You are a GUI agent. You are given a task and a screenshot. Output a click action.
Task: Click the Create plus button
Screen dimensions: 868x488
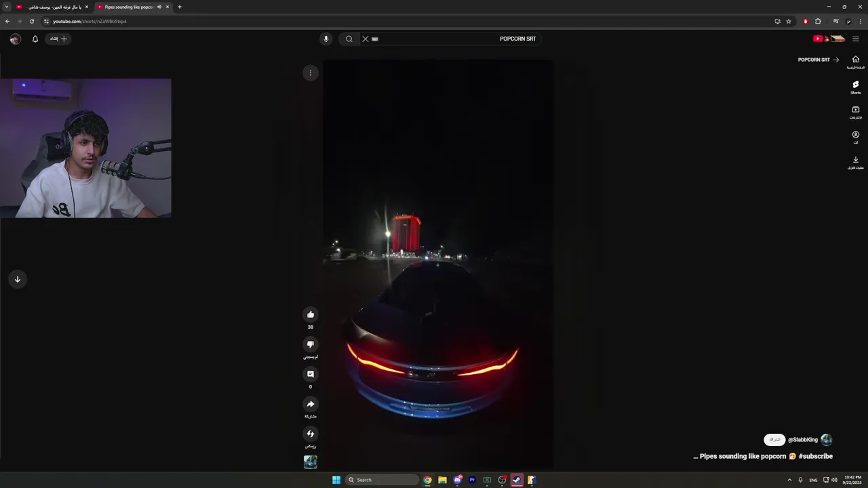59,39
